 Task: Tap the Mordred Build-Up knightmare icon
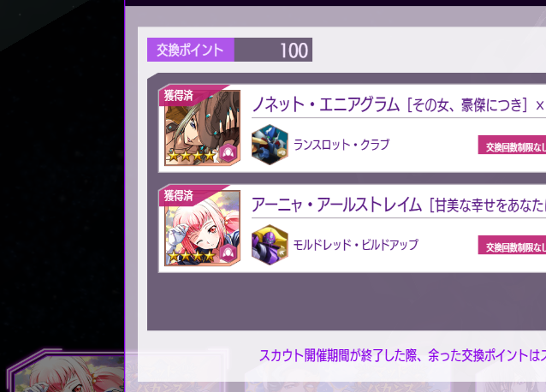[270, 245]
